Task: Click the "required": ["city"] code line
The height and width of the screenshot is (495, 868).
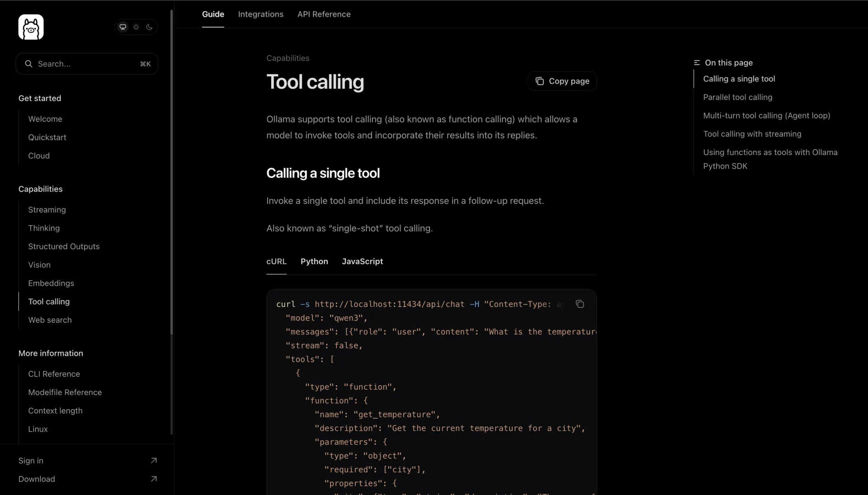Action: 375,470
